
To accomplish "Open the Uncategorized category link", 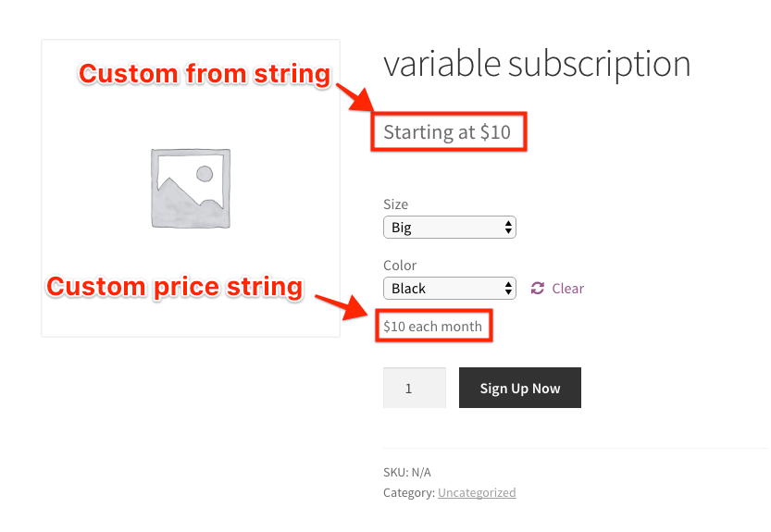I will (477, 492).
